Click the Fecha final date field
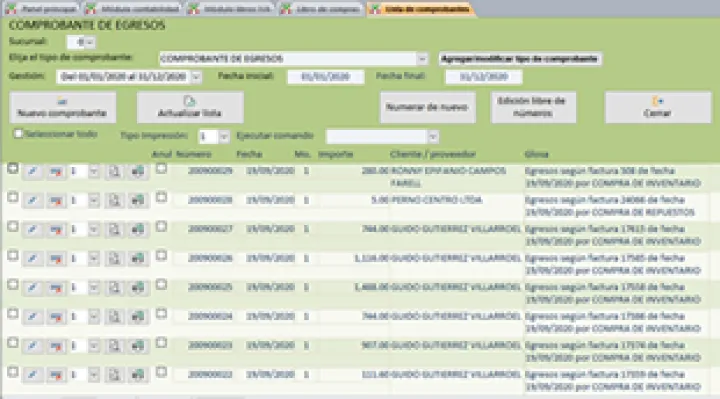This screenshot has height=399, width=720. point(484,77)
